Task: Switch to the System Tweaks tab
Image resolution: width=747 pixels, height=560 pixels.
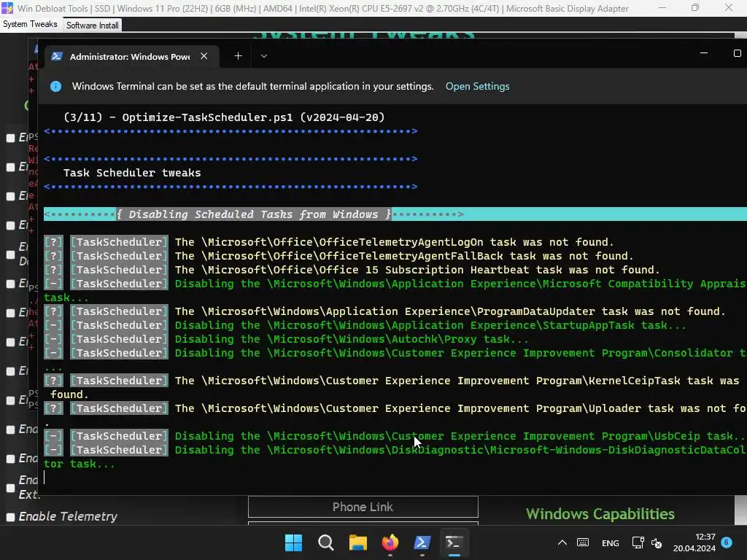Action: [30, 24]
